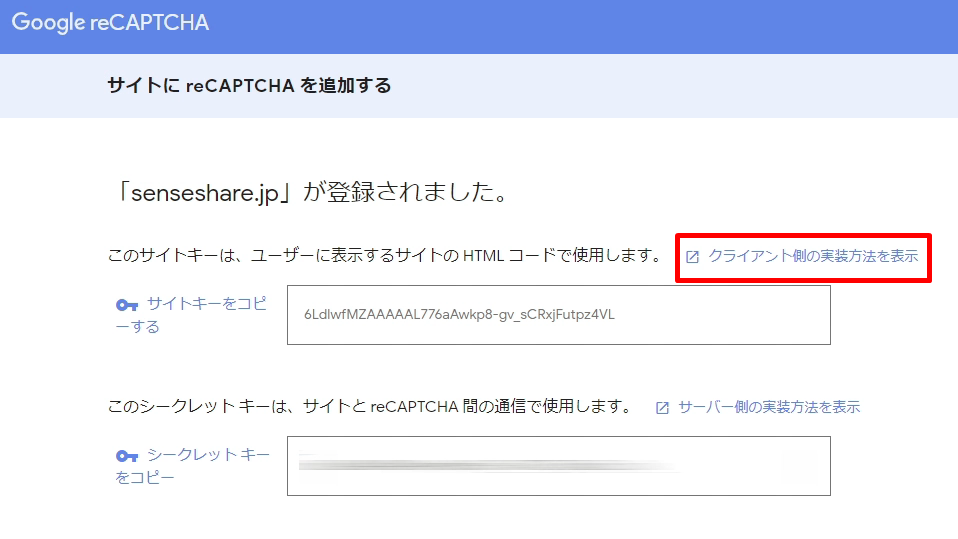Select the site key text field

(558, 315)
